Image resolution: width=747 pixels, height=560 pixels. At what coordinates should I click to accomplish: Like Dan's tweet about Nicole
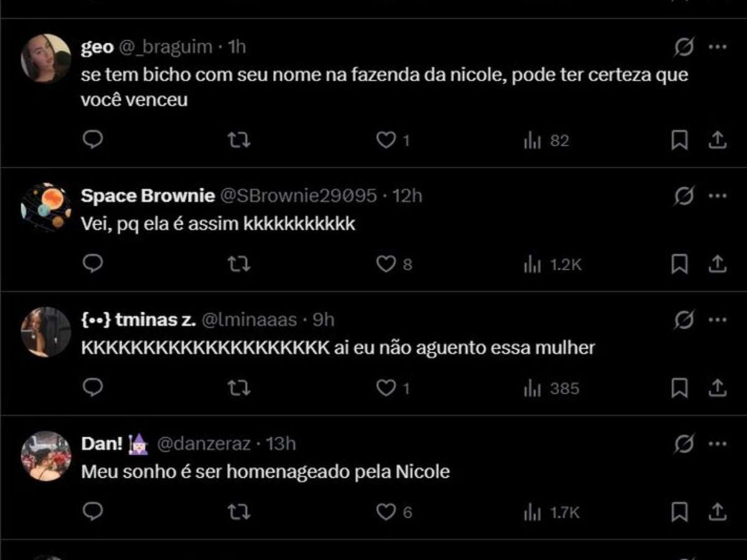coord(386,512)
